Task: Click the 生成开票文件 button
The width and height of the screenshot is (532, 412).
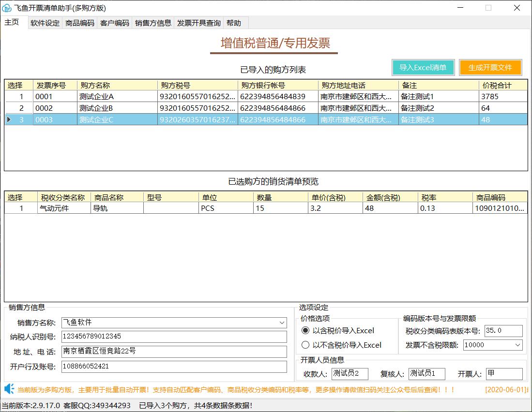Action: point(490,68)
